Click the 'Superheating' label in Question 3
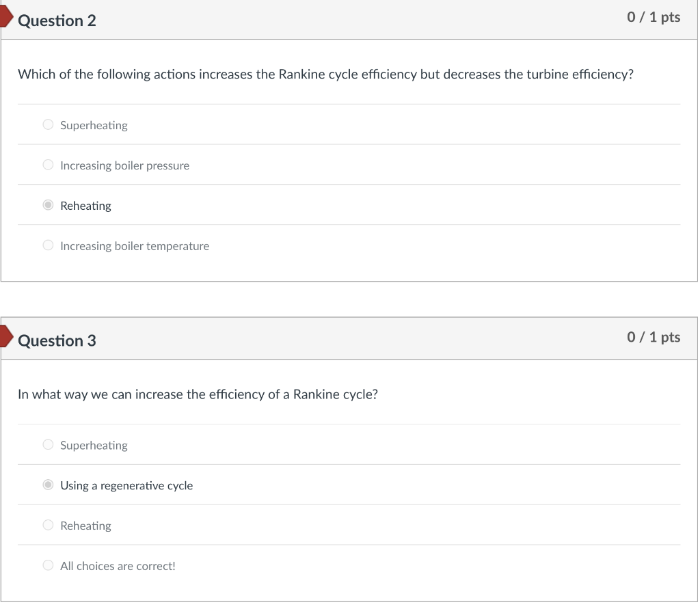 coord(94,446)
